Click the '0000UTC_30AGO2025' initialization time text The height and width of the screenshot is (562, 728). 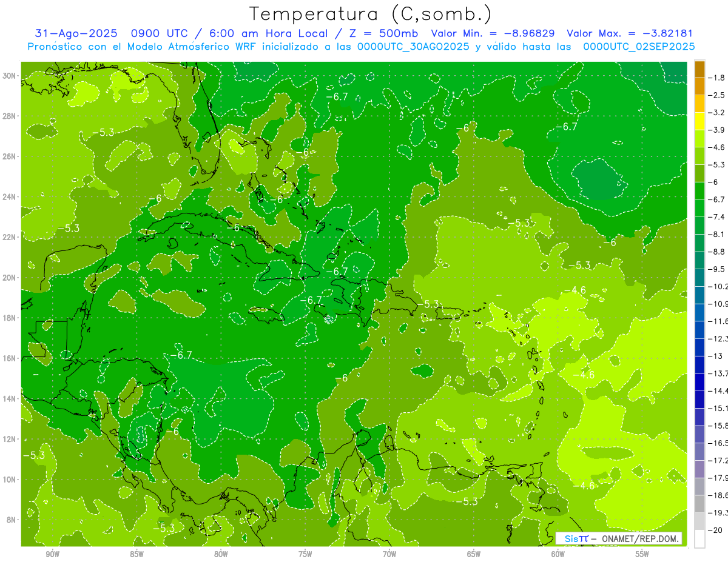click(x=413, y=46)
